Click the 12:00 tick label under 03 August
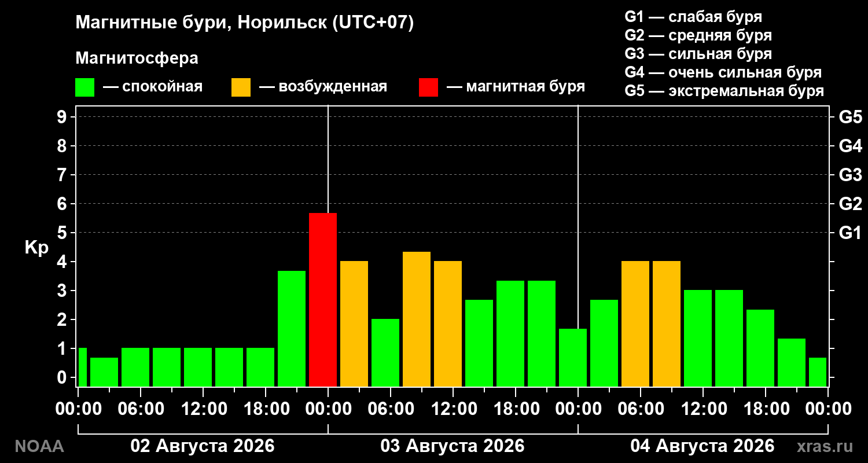 pos(453,409)
